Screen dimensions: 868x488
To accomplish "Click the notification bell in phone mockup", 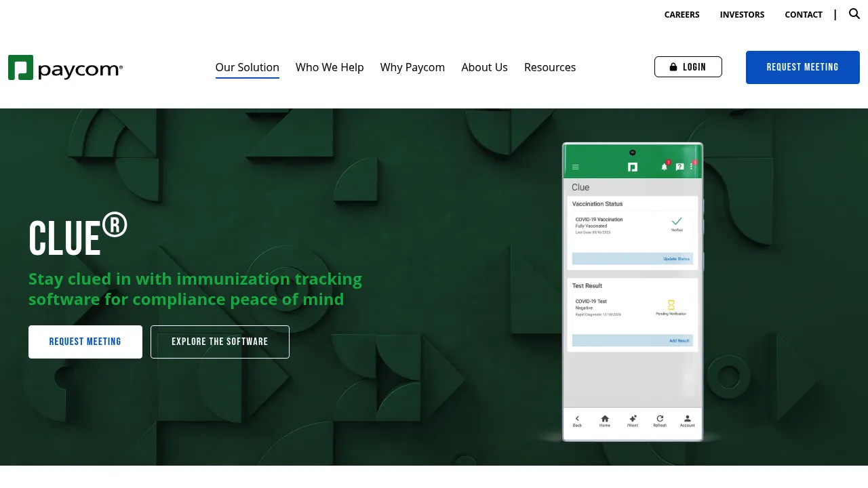I will click(x=665, y=167).
